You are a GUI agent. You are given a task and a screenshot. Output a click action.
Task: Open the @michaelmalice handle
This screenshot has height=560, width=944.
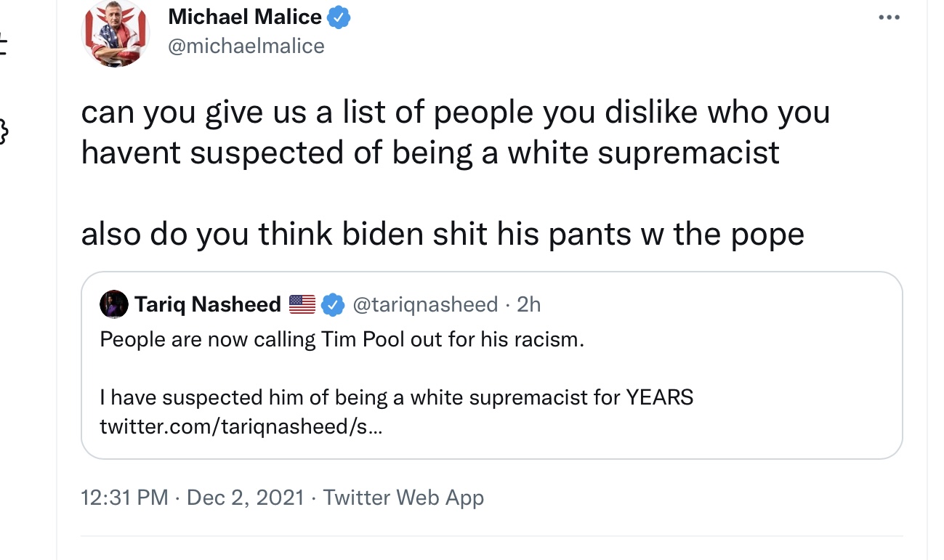(246, 46)
